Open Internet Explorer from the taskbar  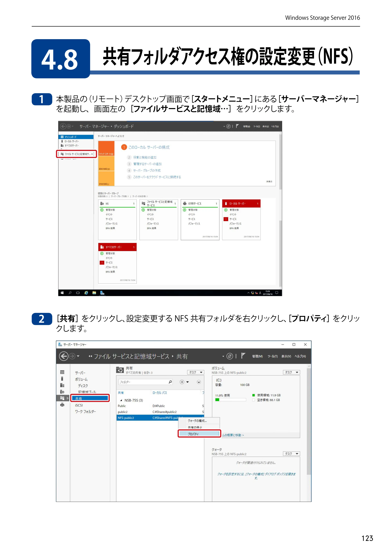[86, 293]
